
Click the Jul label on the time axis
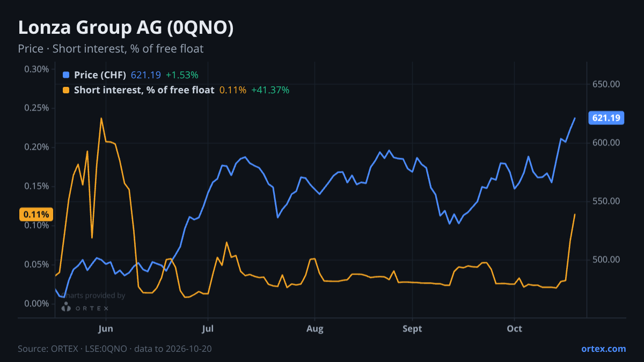point(207,329)
